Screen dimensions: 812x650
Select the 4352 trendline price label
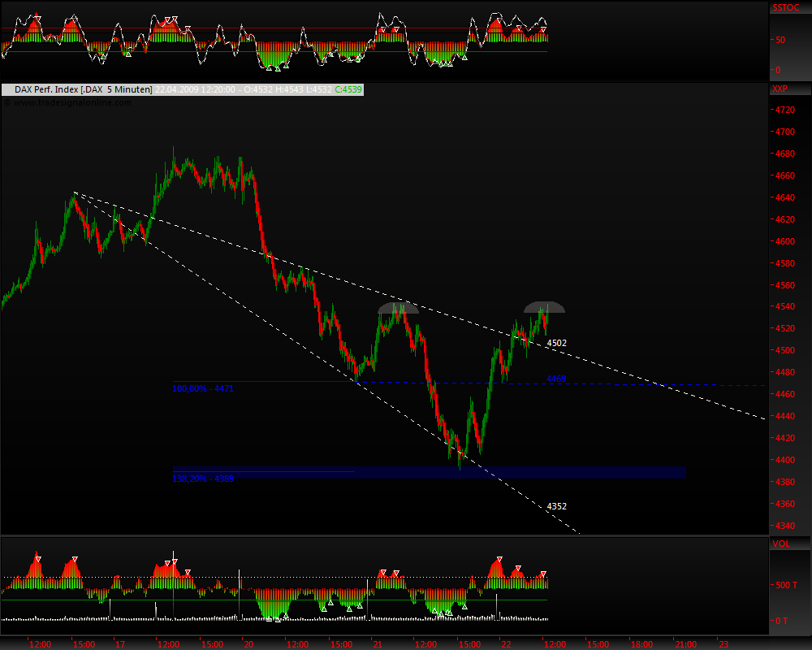(556, 506)
